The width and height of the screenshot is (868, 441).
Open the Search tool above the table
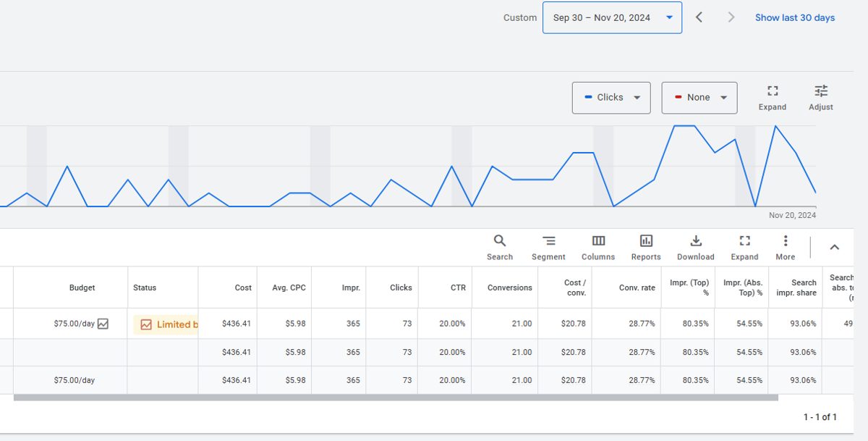pyautogui.click(x=499, y=248)
